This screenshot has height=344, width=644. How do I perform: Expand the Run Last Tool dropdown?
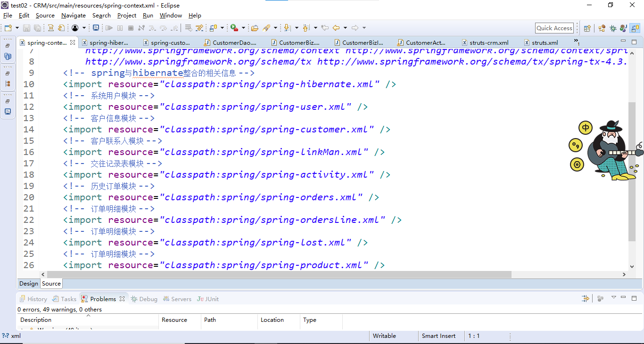point(243,28)
